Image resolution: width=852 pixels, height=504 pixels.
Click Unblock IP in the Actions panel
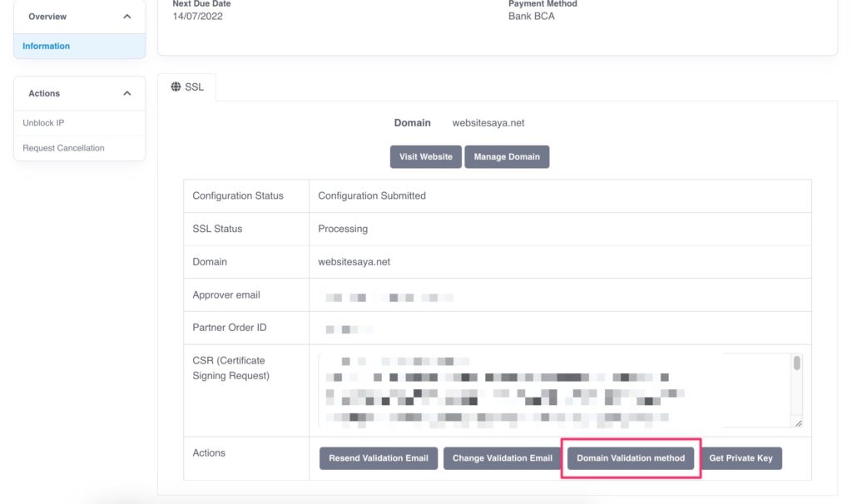pos(42,122)
